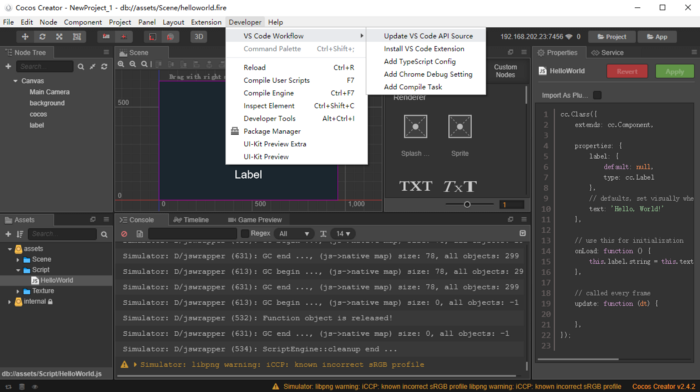The width and height of the screenshot is (700, 392).
Task: Open Node Tree panel menu
Action: (106, 52)
